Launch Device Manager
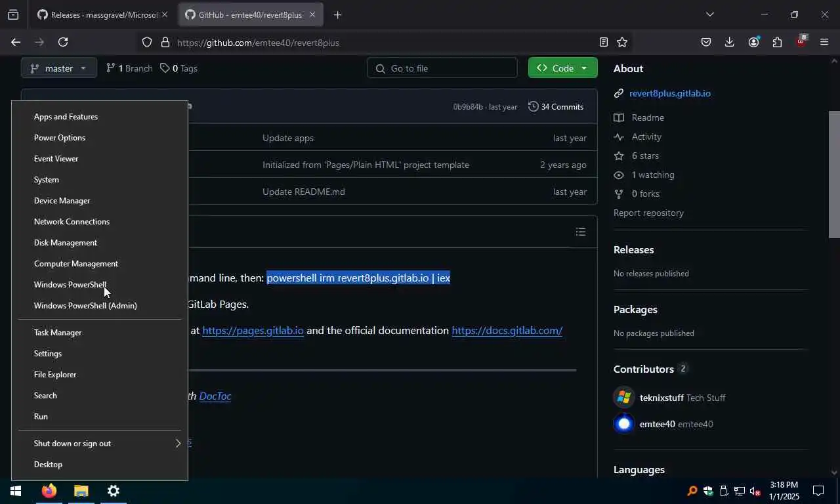This screenshot has width=840, height=504. (99, 201)
